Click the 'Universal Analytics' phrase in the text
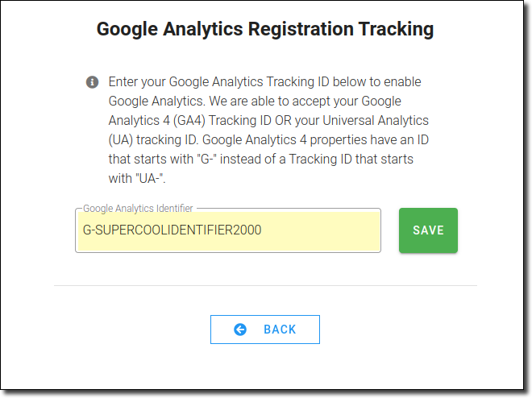The image size is (532, 398). pyautogui.click(x=376, y=120)
